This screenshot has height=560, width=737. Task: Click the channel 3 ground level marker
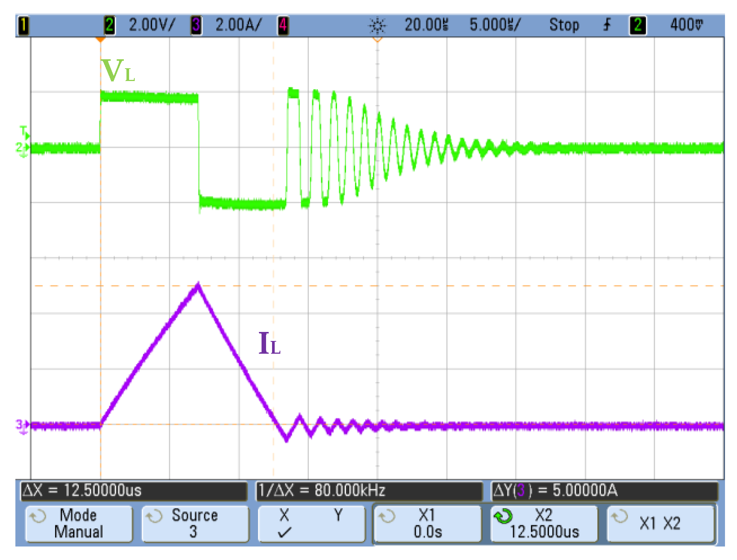tap(22, 426)
